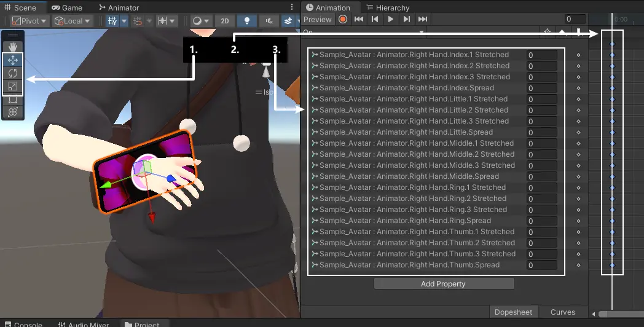This screenshot has height=327, width=644.
Task: Switch to the Animator tab
Action: pyautogui.click(x=119, y=7)
